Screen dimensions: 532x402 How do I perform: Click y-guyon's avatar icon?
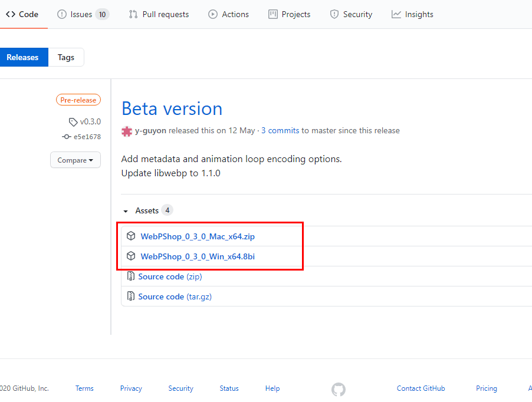click(127, 131)
